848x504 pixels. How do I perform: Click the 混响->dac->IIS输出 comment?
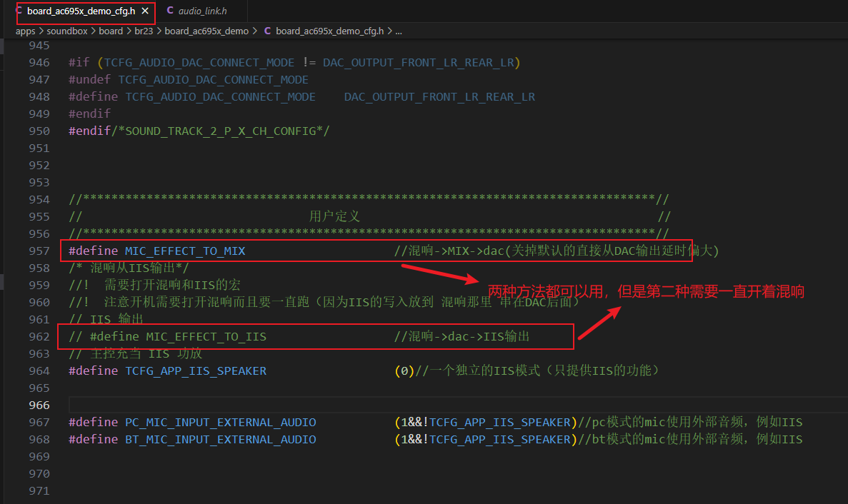coord(462,336)
